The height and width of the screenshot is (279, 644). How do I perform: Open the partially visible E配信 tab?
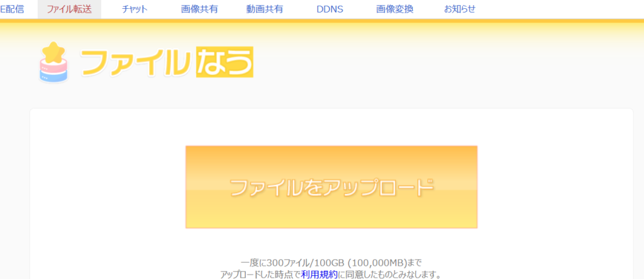coord(12,9)
